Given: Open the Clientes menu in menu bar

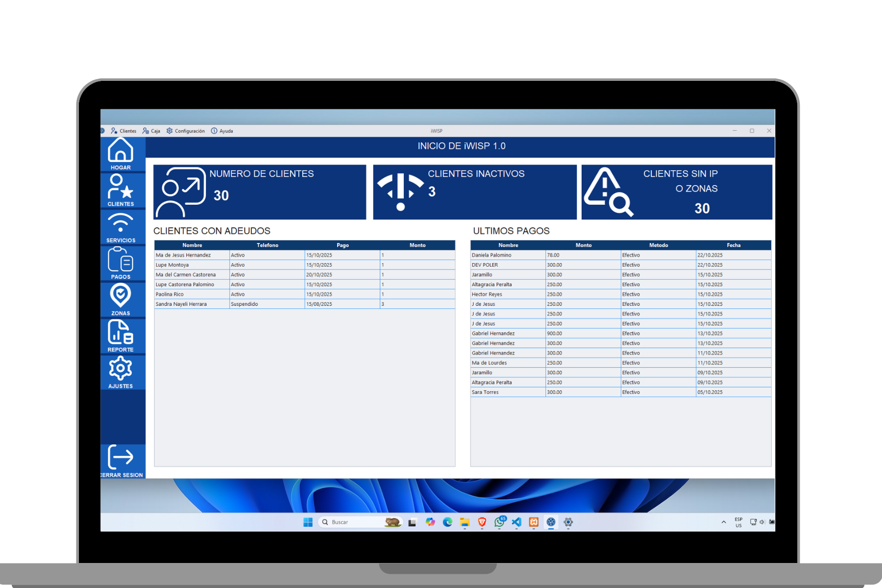Looking at the screenshot, I should click(x=124, y=131).
